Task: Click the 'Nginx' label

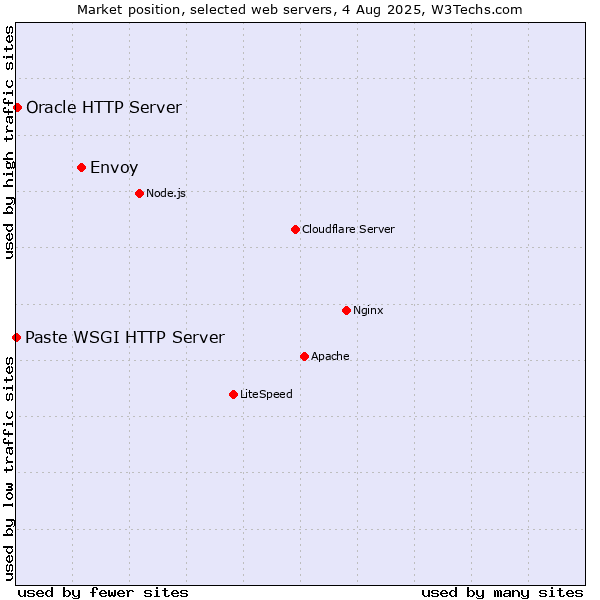Action: 368,310
